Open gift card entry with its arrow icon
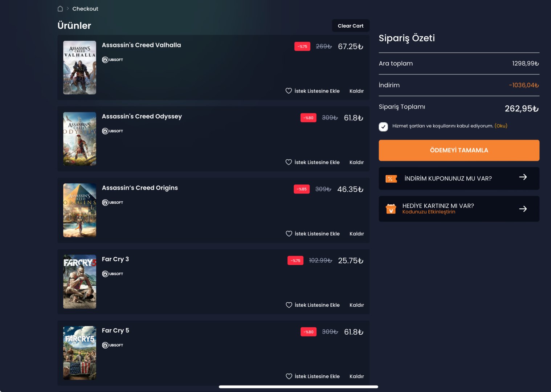This screenshot has width=551, height=392. (523, 209)
